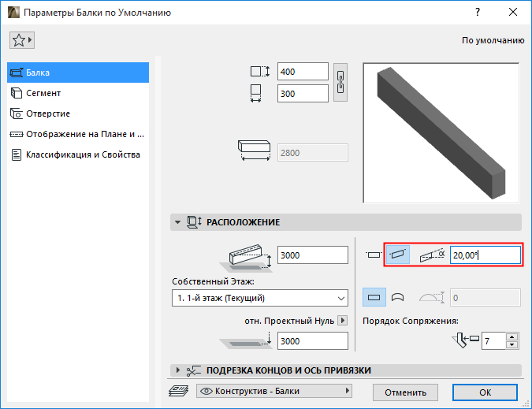Click the РАСПОЛОЖЕНИЕ panel header icon
Viewport: 532px width, 409px height.
click(x=194, y=222)
